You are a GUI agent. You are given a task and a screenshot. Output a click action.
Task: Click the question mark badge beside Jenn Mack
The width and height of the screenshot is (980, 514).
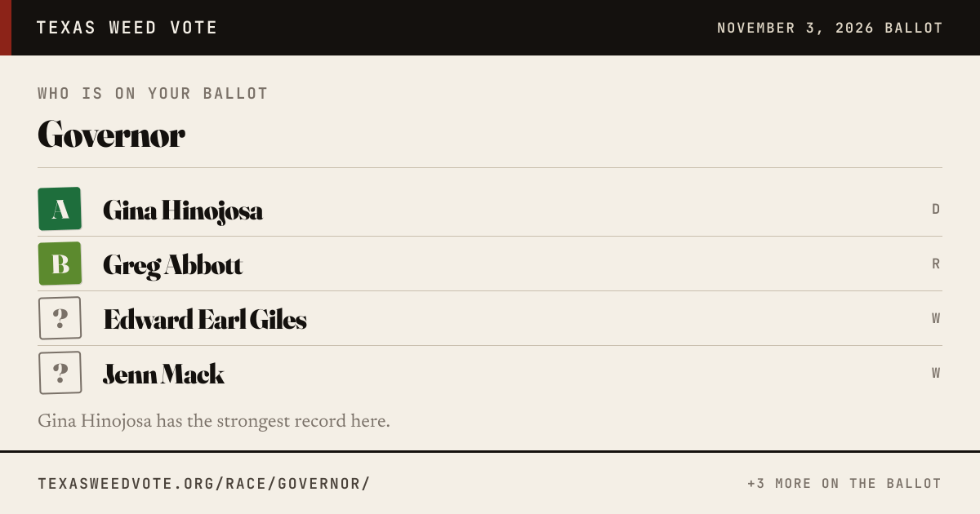click(60, 373)
